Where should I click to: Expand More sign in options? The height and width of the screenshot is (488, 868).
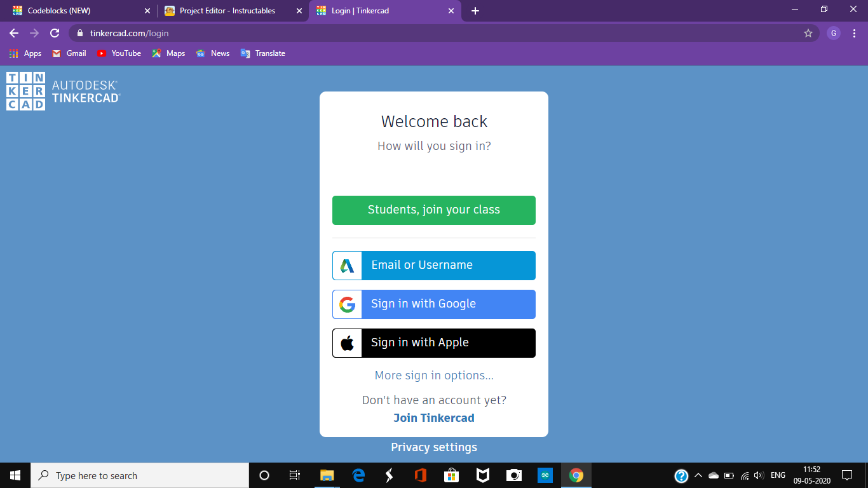[x=434, y=375]
